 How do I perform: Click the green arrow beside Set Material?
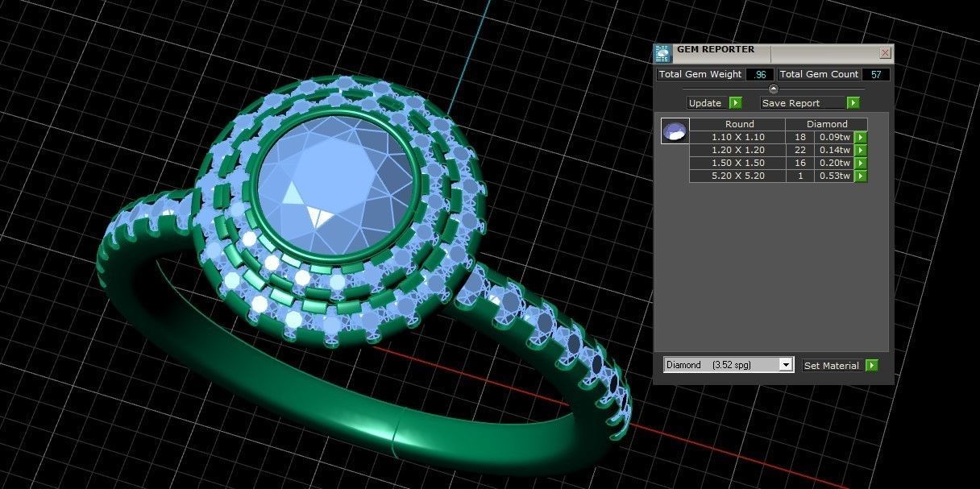[871, 366]
